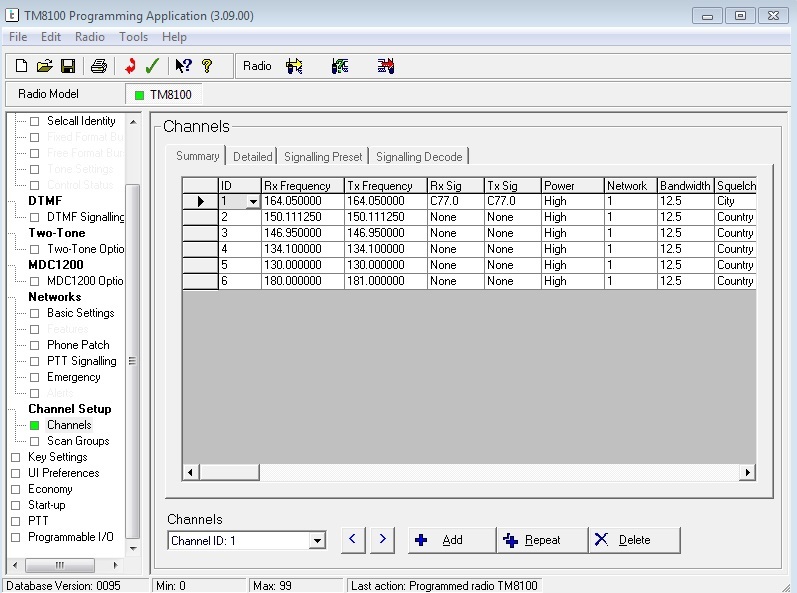
Task: Click the Add channel button
Action: 451,540
